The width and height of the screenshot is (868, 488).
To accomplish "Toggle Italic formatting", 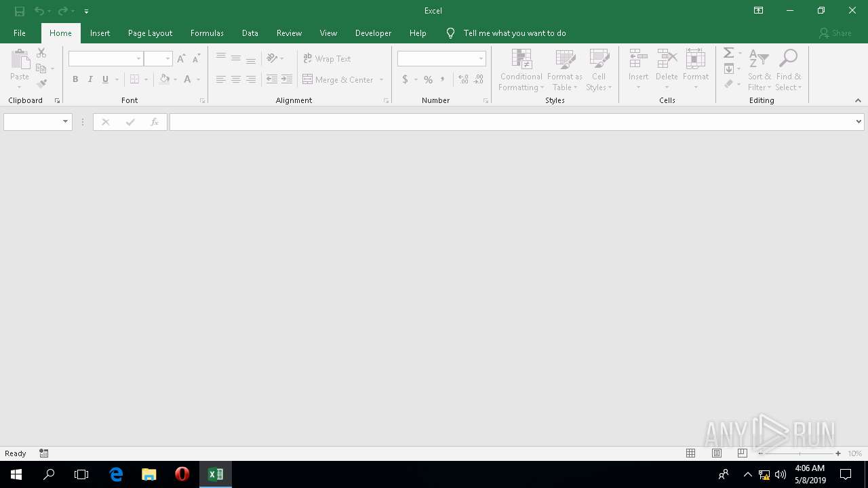I will point(90,79).
